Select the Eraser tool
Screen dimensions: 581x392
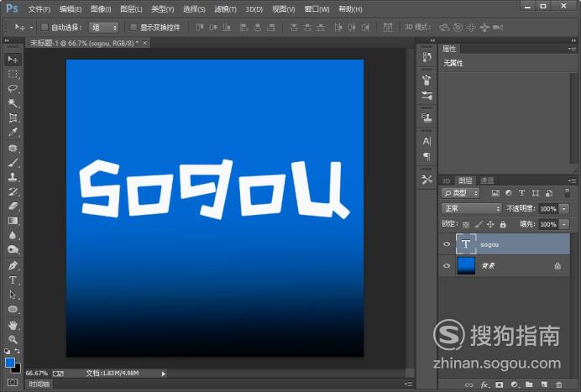pyautogui.click(x=13, y=206)
